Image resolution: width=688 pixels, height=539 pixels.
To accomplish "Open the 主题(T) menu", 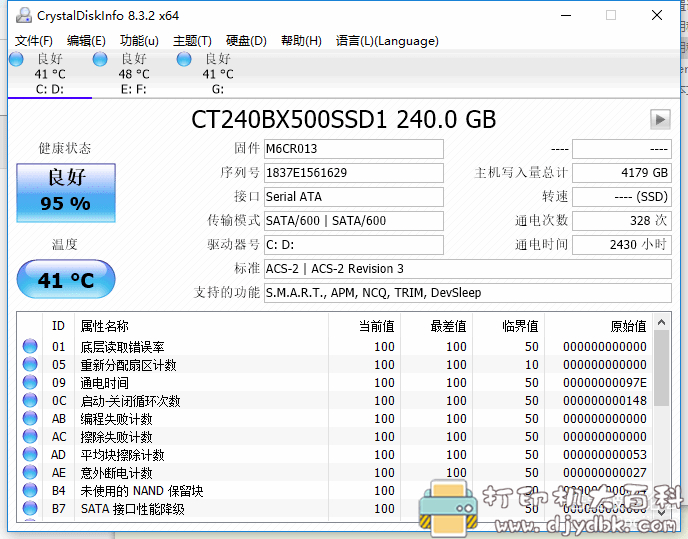I will (192, 41).
